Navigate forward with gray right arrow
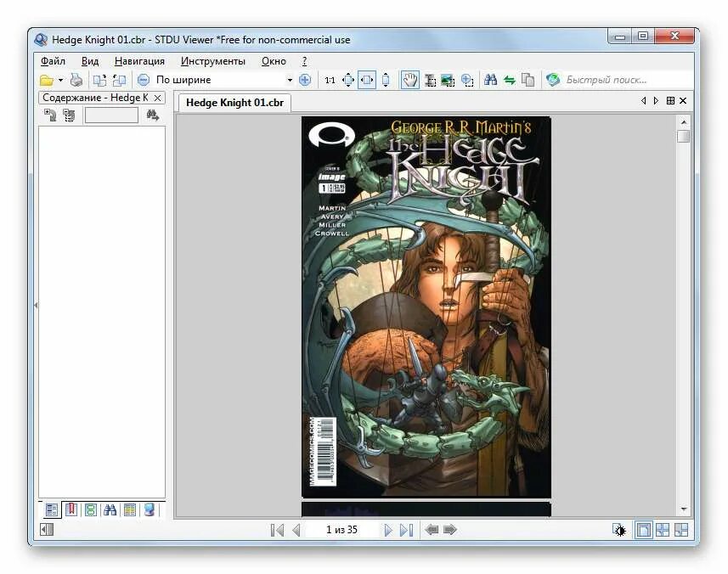Viewport: 728px width, 574px height. pos(450,530)
